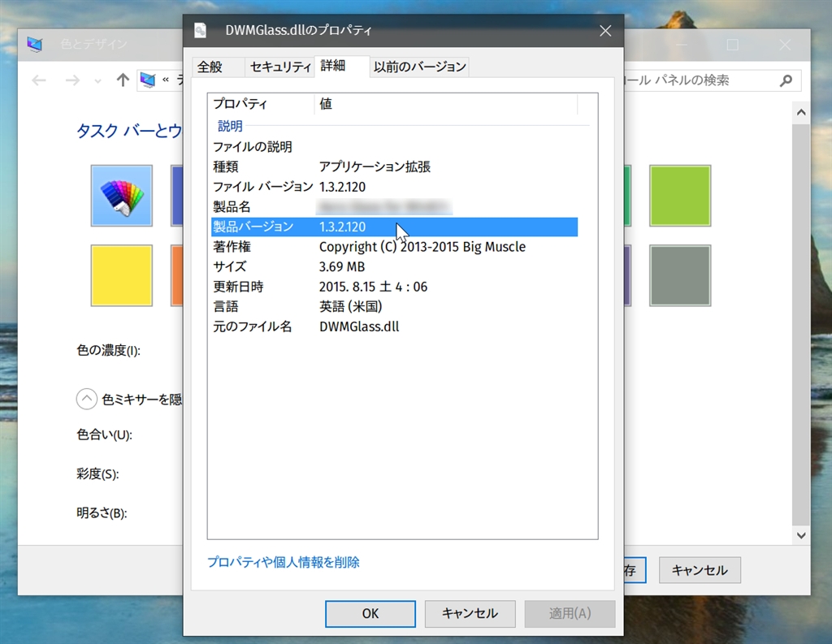The width and height of the screenshot is (832, 644).
Task: Click the 値 column header
Action: pos(446,104)
